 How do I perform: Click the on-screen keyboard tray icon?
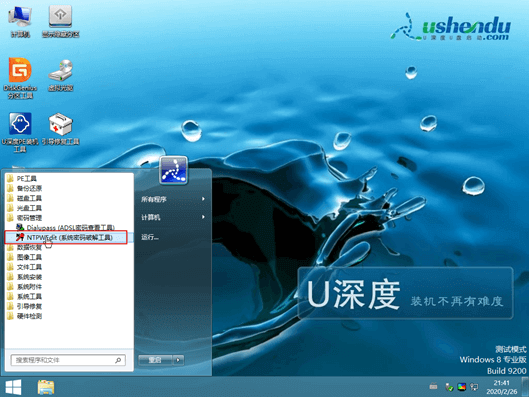(434, 386)
